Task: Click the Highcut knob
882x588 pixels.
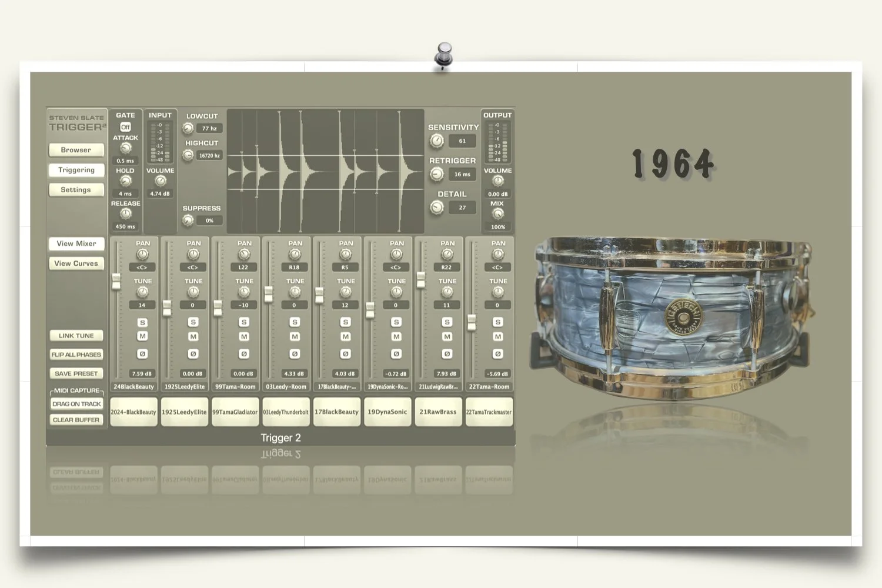Action: point(188,155)
